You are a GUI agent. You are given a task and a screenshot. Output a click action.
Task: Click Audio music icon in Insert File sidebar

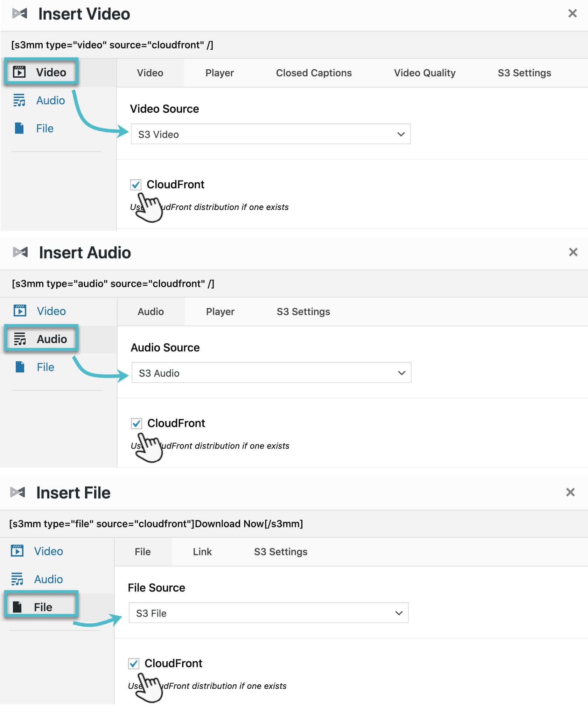click(17, 579)
